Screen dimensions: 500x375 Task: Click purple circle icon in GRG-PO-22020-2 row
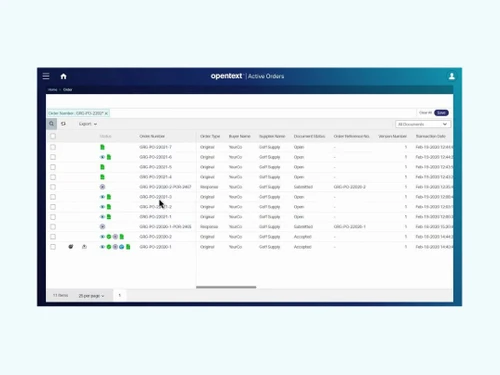click(x=115, y=237)
